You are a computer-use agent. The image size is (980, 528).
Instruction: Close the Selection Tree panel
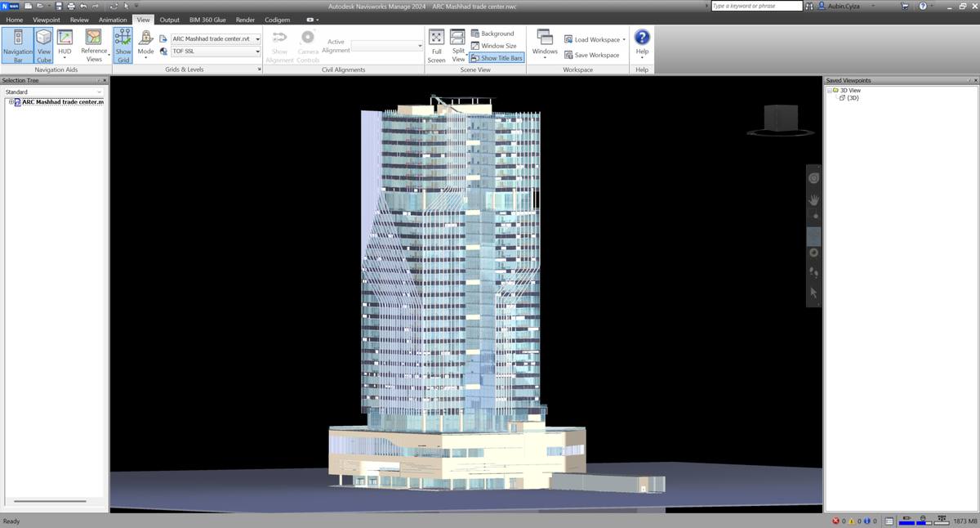pyautogui.click(x=105, y=80)
